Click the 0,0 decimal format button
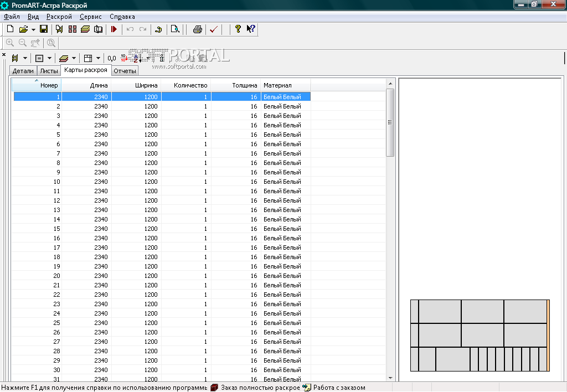 click(x=112, y=58)
